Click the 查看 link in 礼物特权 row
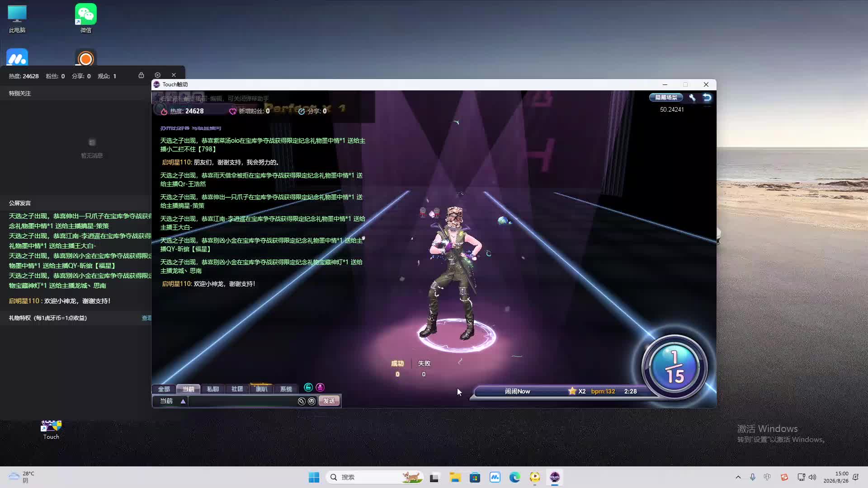This screenshot has height=488, width=868. point(146,318)
